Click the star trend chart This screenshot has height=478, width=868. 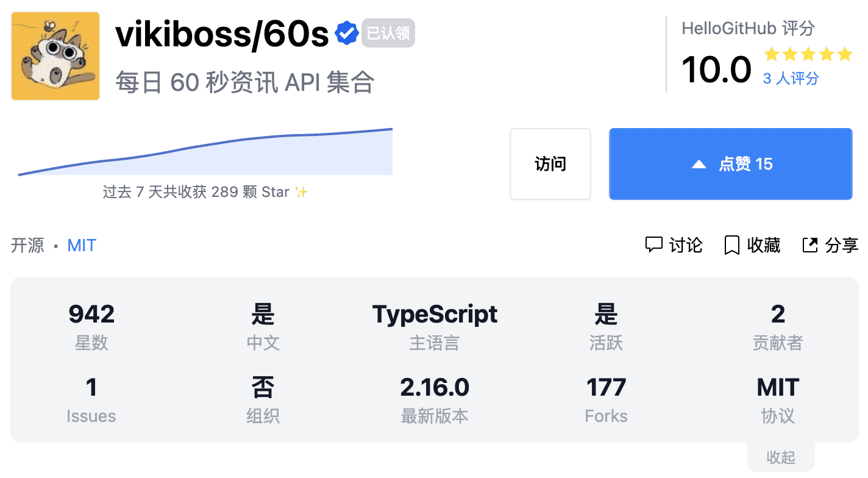click(205, 154)
